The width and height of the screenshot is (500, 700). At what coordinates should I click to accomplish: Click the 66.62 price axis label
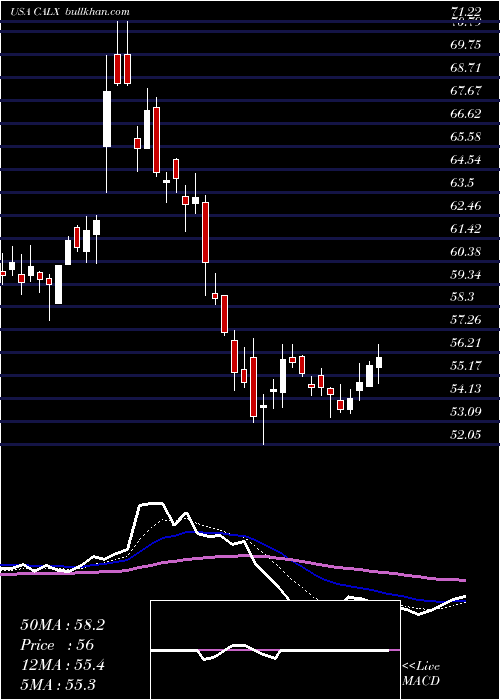[x=466, y=114]
